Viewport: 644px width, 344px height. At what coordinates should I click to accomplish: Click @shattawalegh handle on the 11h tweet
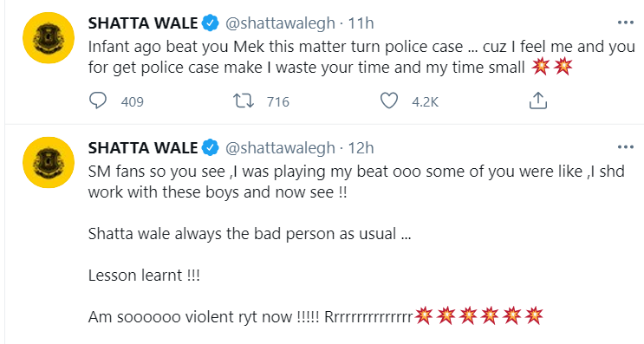[280, 23]
